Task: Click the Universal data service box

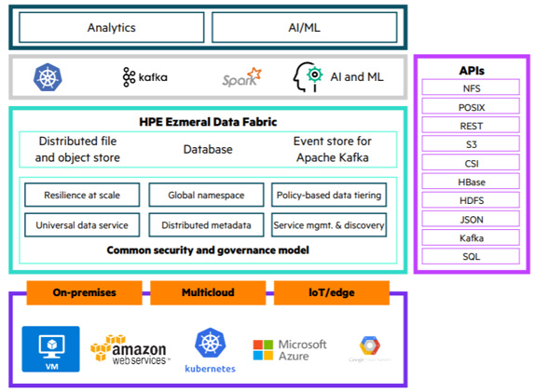Action: click(82, 225)
